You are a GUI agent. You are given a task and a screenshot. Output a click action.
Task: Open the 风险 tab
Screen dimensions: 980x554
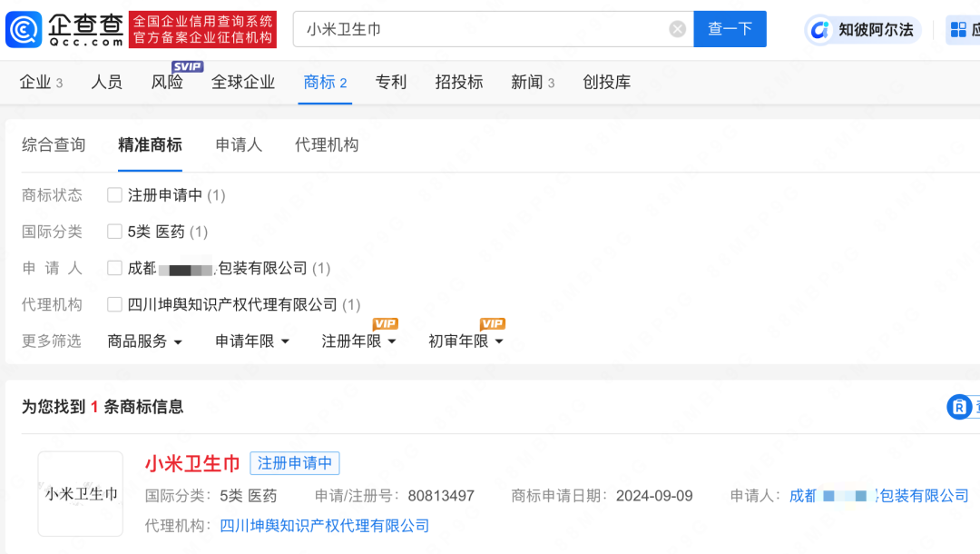point(167,82)
